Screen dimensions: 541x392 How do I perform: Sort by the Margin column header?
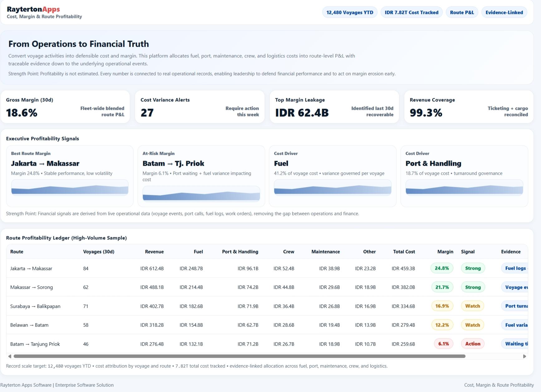coord(445,252)
